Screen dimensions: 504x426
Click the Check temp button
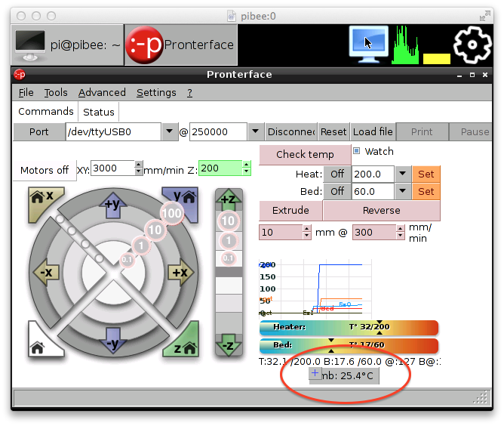pos(305,154)
